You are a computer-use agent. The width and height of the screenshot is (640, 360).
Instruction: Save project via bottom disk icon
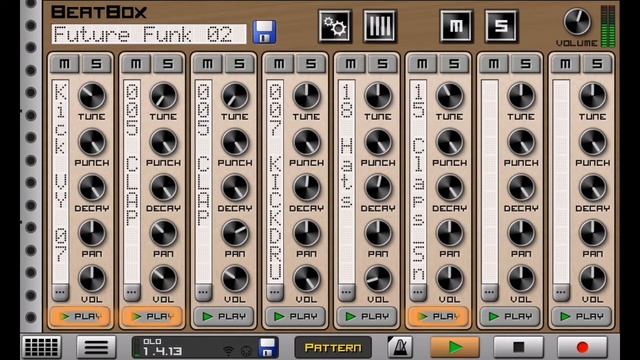[x=268, y=347]
